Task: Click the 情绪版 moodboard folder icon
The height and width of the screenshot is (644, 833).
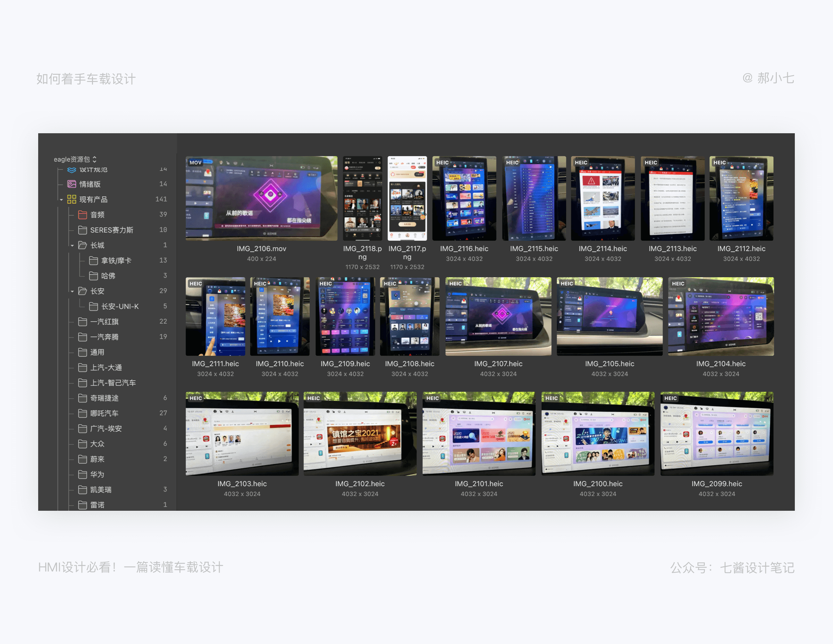Action: 72,184
